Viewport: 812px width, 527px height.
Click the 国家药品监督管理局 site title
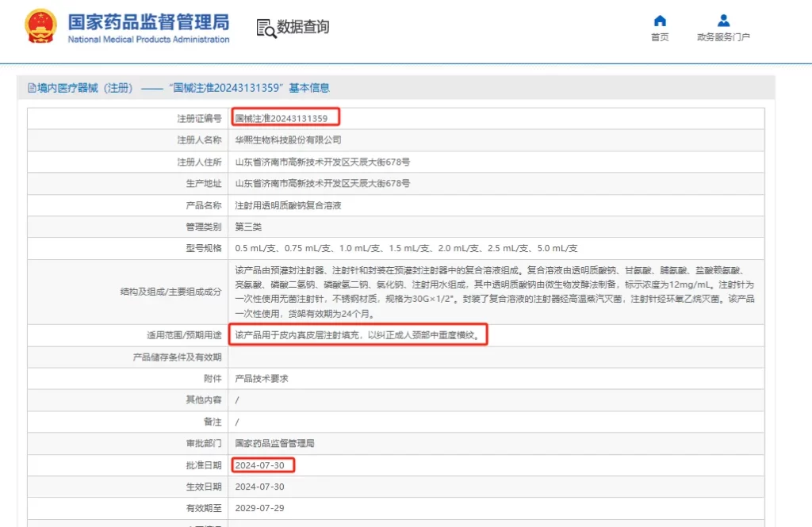148,21
